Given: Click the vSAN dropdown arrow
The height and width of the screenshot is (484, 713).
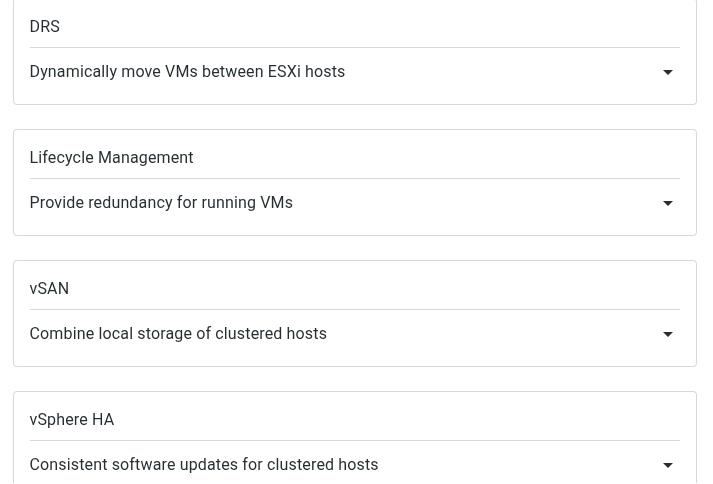Looking at the screenshot, I should click(667, 334).
